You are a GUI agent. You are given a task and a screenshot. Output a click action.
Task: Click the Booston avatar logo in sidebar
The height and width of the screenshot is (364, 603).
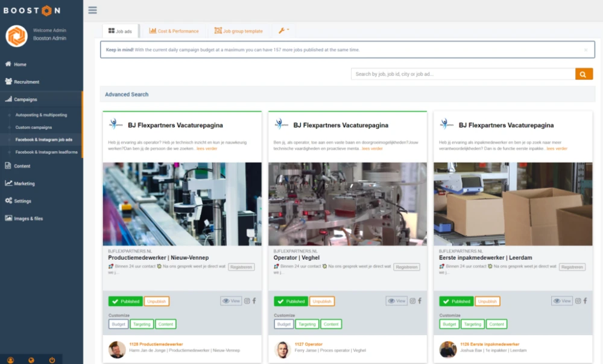(x=16, y=36)
